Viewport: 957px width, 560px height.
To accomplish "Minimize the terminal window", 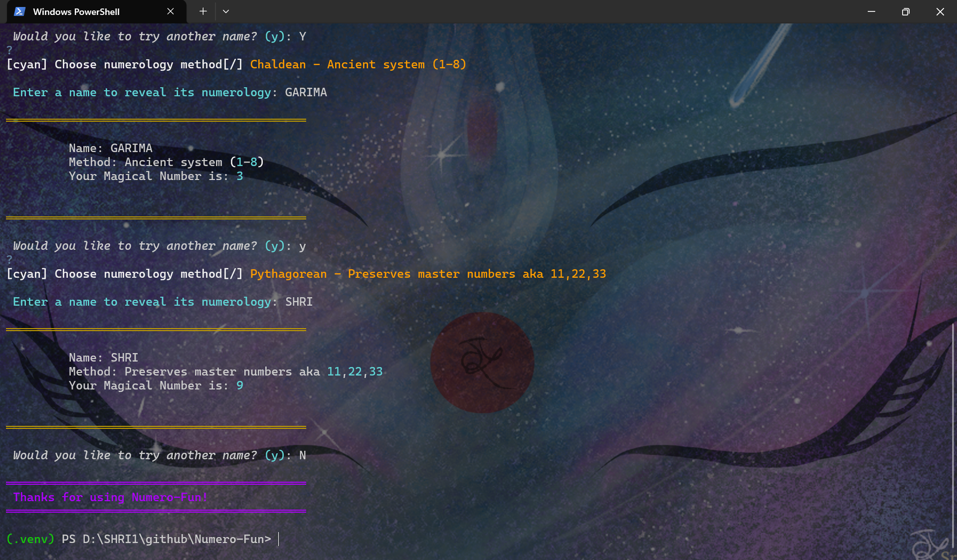I will point(871,11).
